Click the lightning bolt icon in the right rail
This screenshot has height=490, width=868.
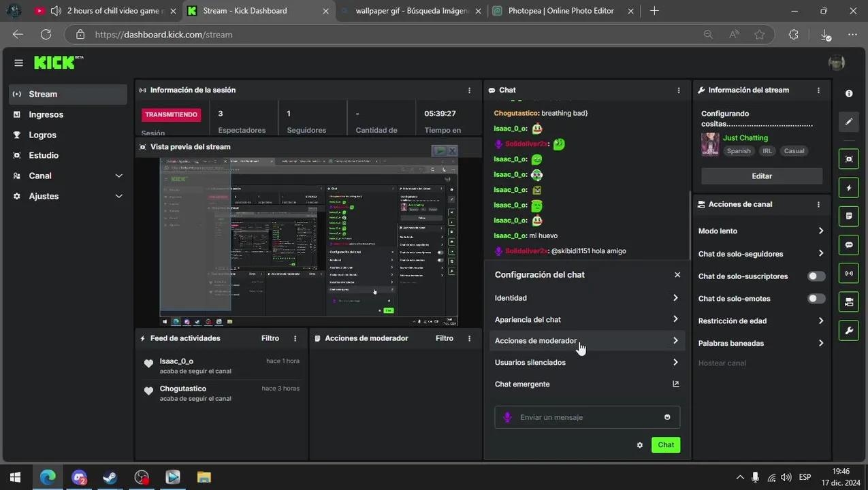click(x=849, y=188)
